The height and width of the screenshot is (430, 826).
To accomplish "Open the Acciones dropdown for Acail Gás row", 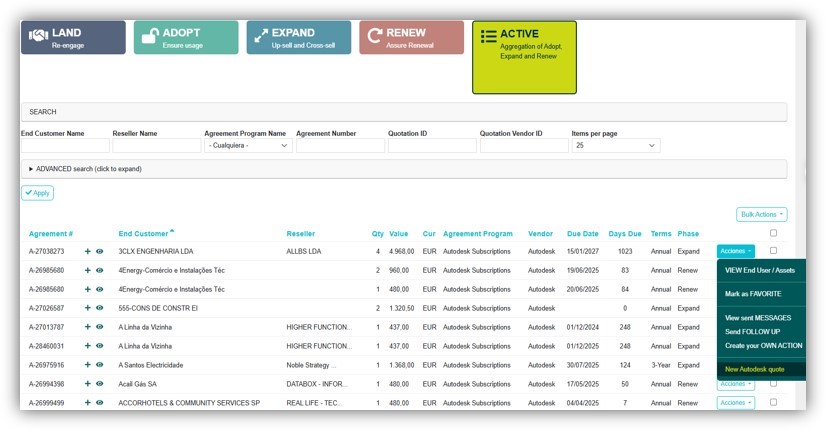I will point(735,385).
